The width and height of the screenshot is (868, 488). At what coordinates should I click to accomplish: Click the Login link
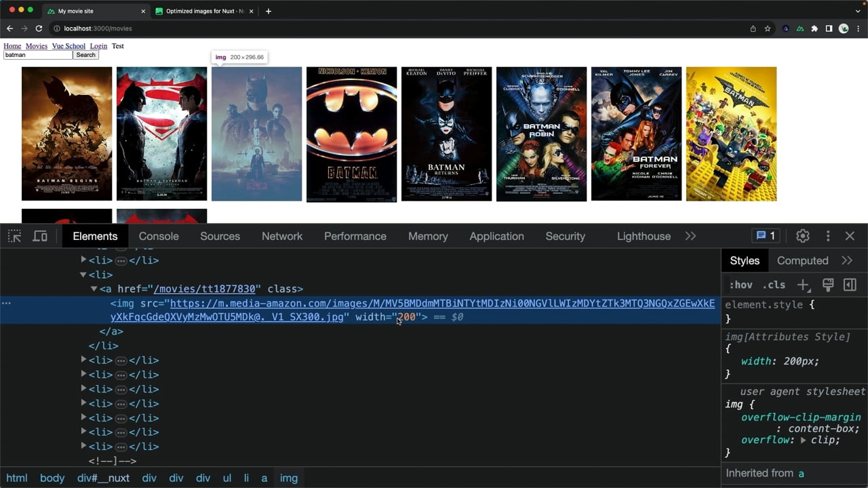[98, 46]
